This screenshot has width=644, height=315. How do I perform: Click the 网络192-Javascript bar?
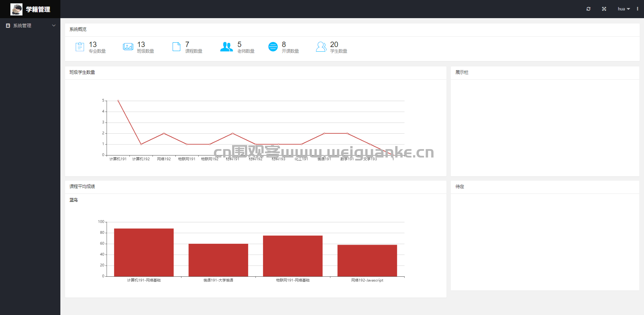[367, 261]
